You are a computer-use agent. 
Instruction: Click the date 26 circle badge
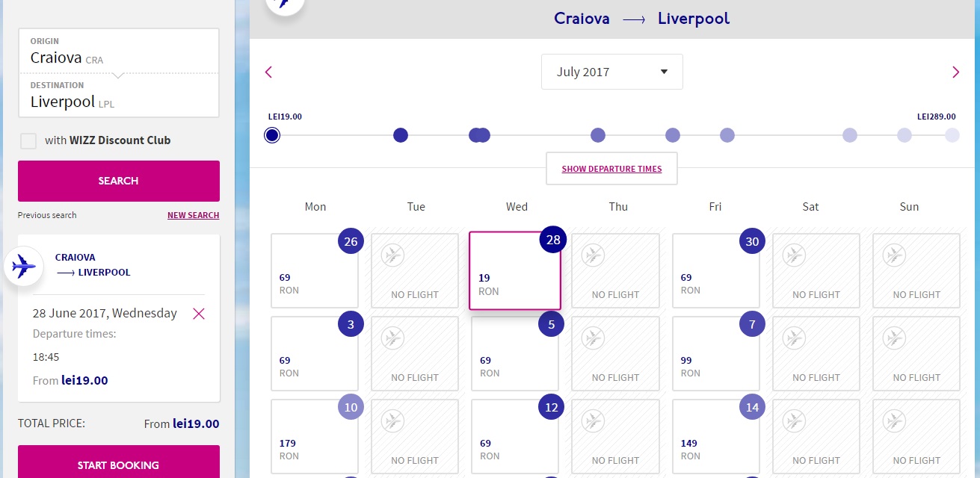pyautogui.click(x=351, y=241)
